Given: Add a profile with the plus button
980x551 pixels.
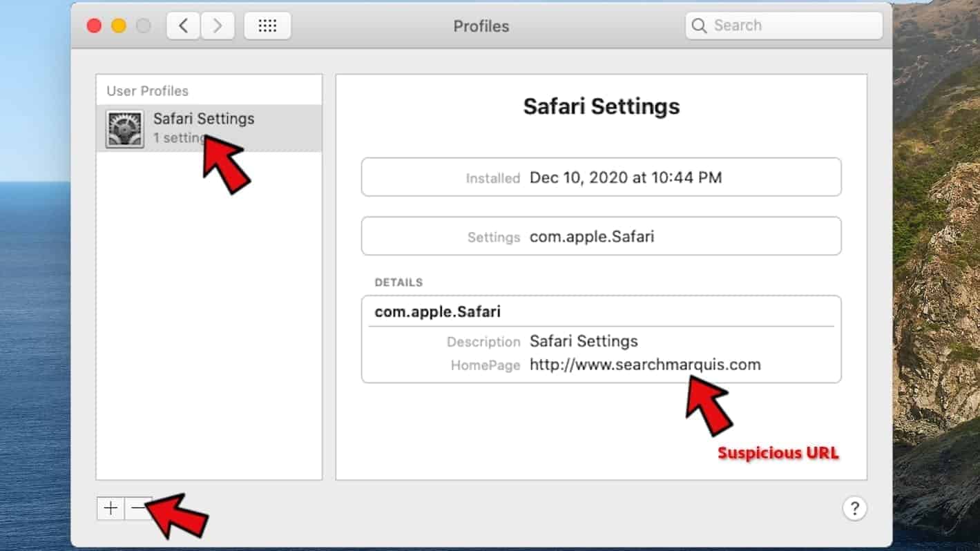Looking at the screenshot, I should pyautogui.click(x=111, y=508).
